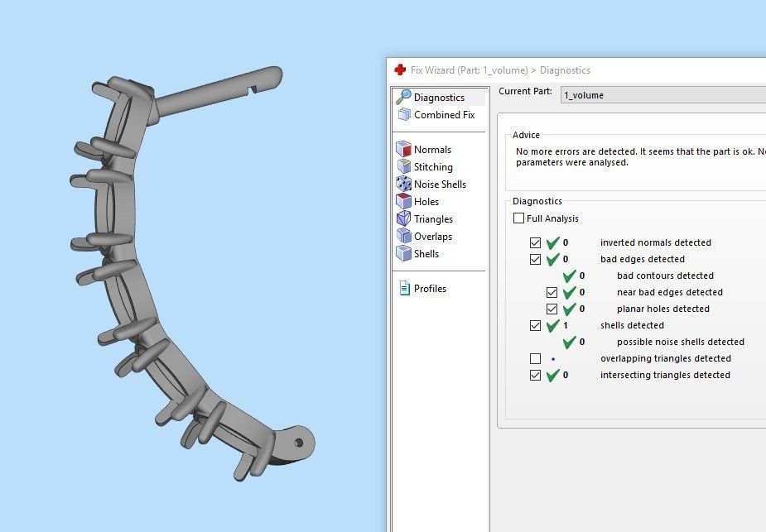
Task: Click the 'planar holes detected' text
Action: click(x=663, y=309)
